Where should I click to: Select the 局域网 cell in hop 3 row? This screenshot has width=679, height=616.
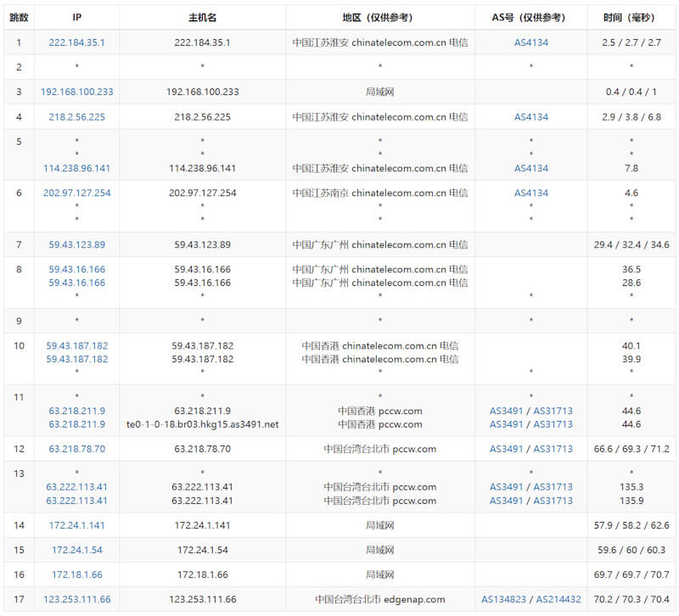[379, 92]
